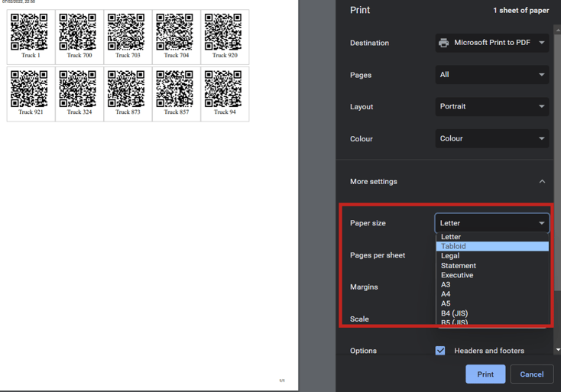Open the Layout dropdown set to Portrait

pos(492,106)
